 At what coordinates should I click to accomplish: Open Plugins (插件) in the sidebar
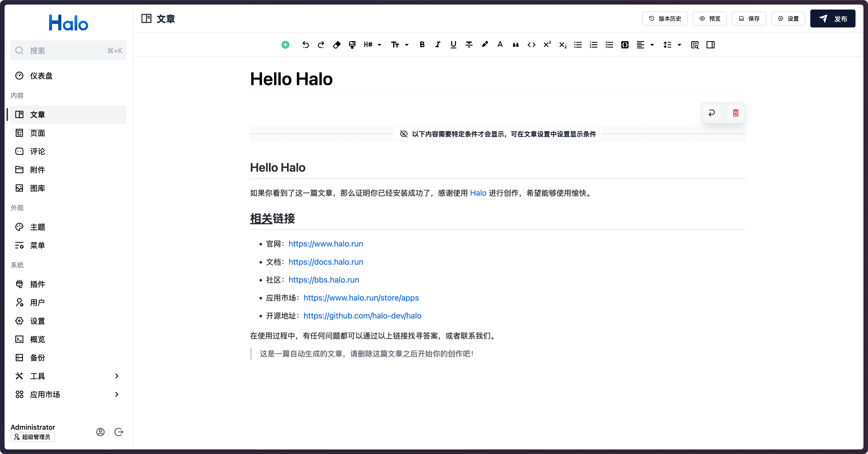tap(68, 284)
